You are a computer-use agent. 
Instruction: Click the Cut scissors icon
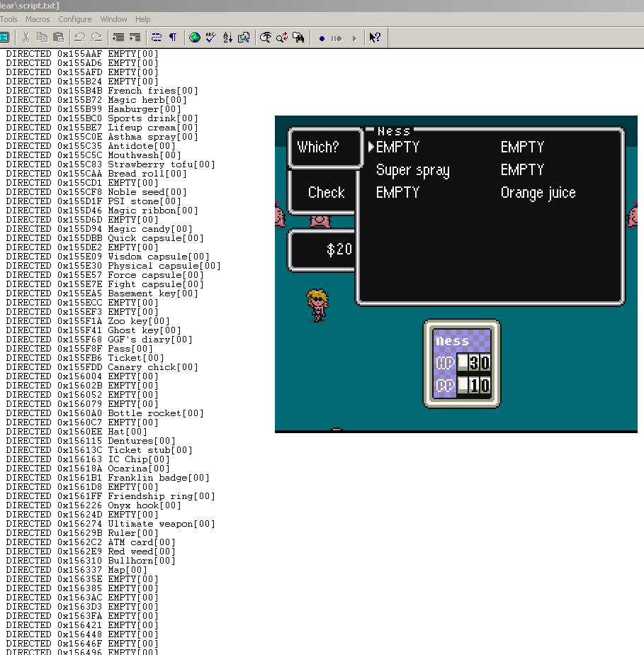[26, 38]
